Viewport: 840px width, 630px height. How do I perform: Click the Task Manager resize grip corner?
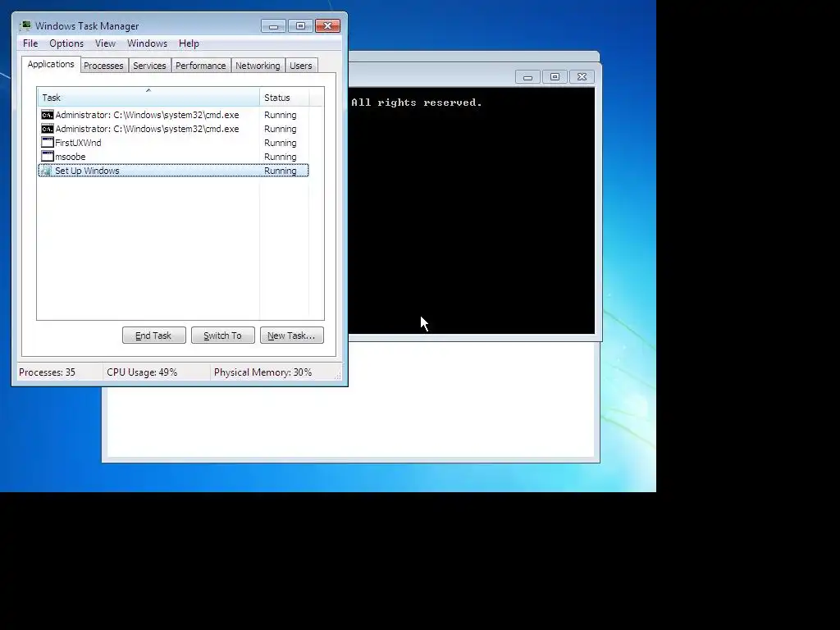click(337, 376)
